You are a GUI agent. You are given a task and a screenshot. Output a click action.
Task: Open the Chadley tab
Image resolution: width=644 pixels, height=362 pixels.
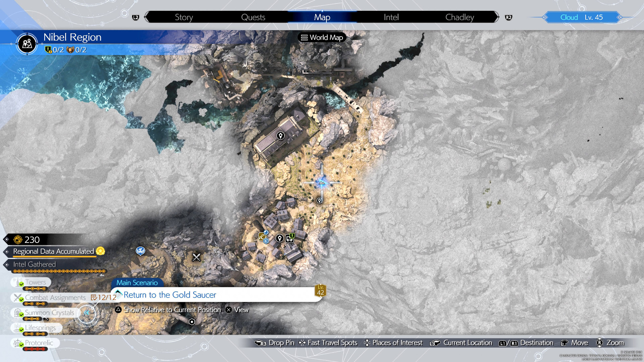pyautogui.click(x=459, y=17)
